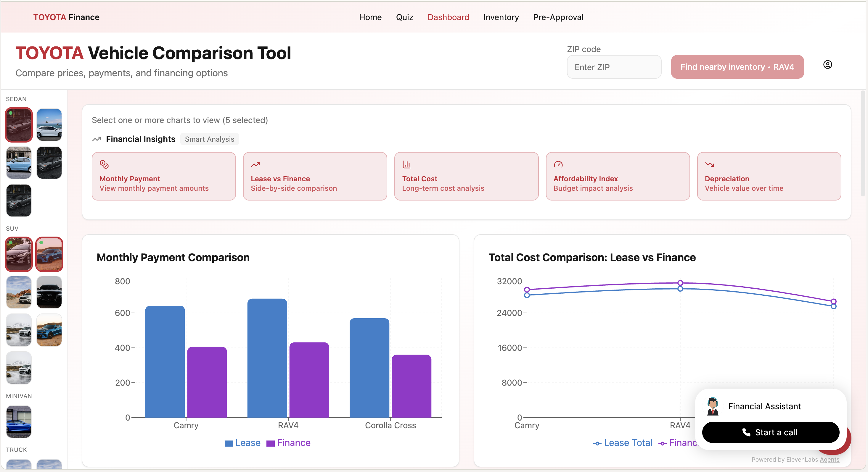The width and height of the screenshot is (868, 472).
Task: Click the Affordability Index gauge icon
Action: click(x=558, y=164)
